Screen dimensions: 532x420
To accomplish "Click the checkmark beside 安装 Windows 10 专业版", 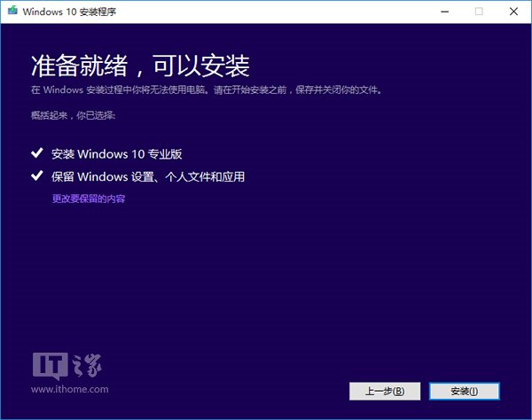I will point(36,153).
